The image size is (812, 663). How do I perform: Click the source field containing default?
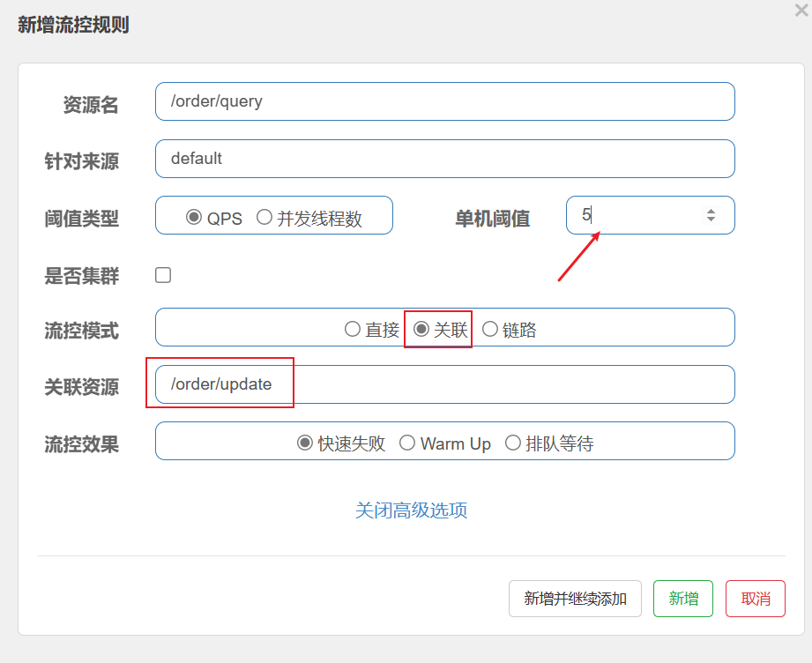[445, 159]
